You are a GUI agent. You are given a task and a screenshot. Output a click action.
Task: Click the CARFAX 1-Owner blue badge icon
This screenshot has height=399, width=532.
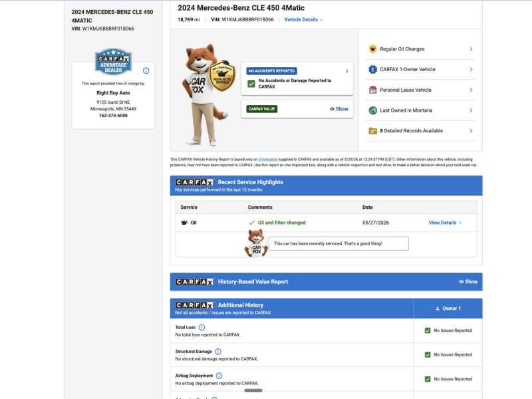tap(372, 69)
